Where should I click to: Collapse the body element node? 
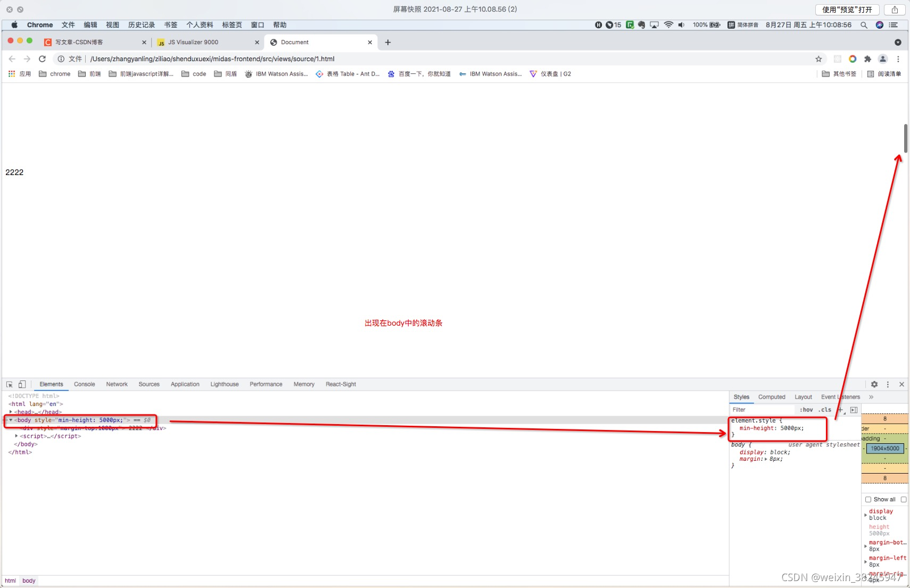coord(11,420)
